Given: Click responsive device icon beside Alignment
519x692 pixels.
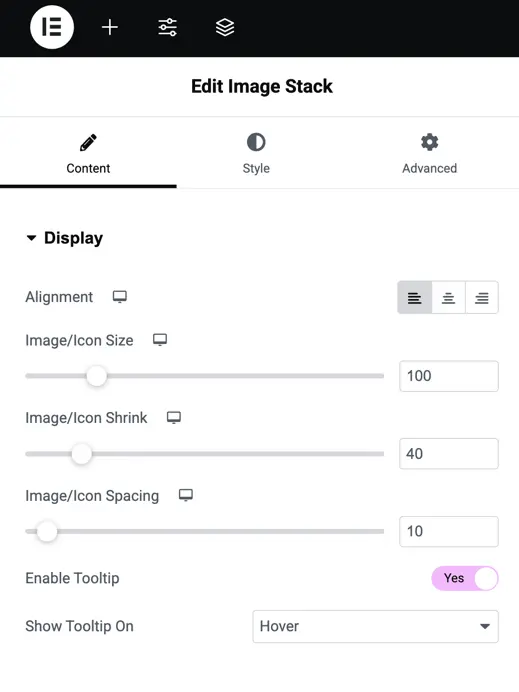Looking at the screenshot, I should 120,297.
